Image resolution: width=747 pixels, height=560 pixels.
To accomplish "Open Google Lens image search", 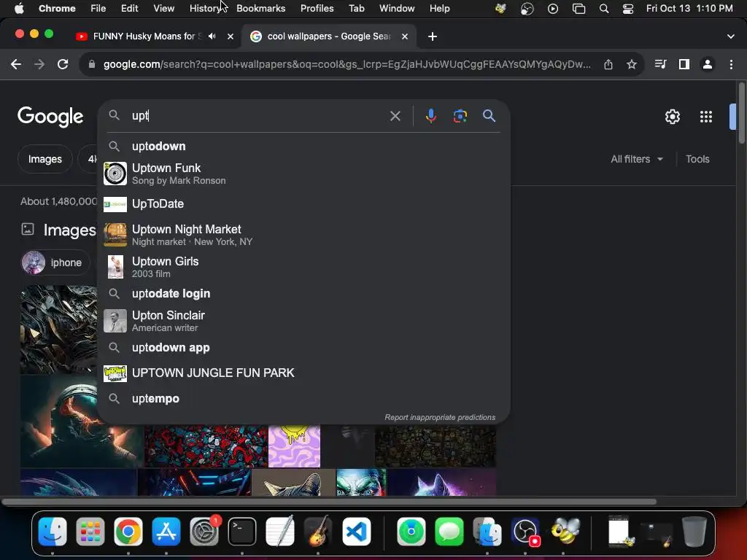I will pos(460,116).
